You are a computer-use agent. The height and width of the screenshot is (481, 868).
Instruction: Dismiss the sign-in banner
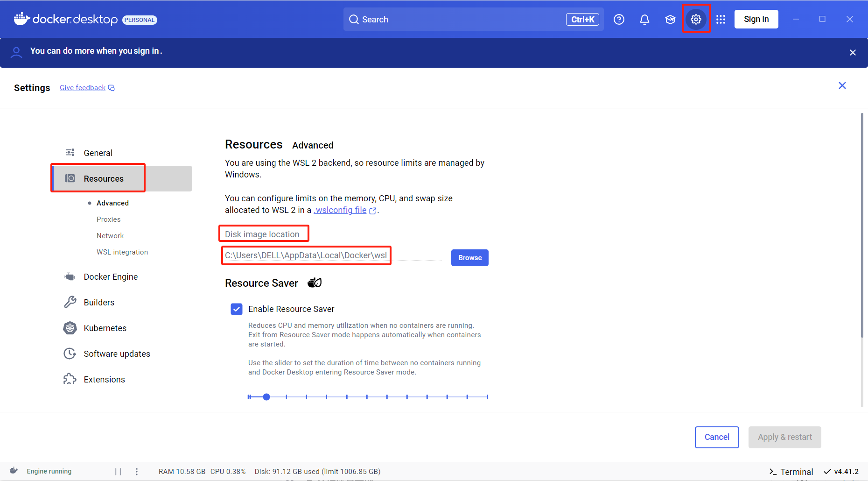853,53
